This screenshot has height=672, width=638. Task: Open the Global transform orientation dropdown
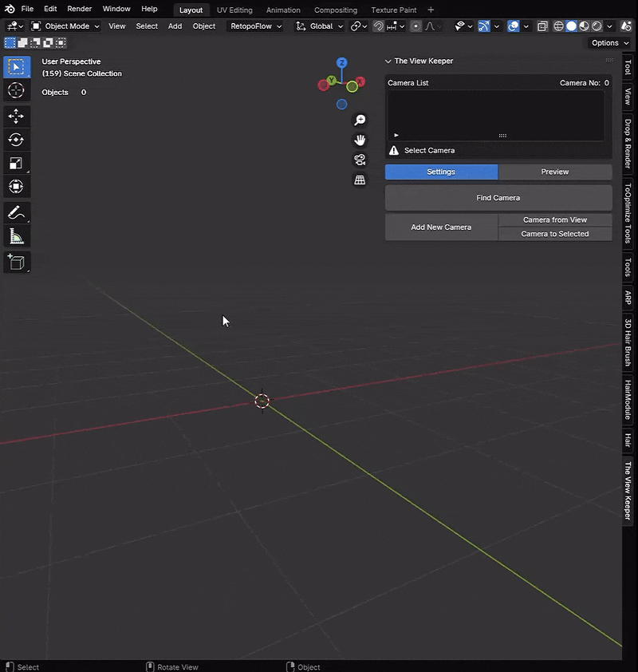(x=320, y=26)
